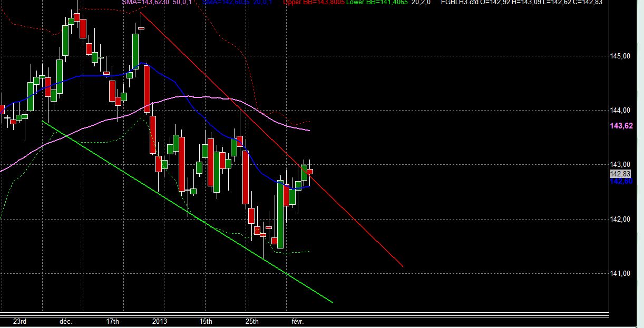644x328 pixels.
Task: Click the 142,00 price axis label
Action: pyautogui.click(x=620, y=219)
